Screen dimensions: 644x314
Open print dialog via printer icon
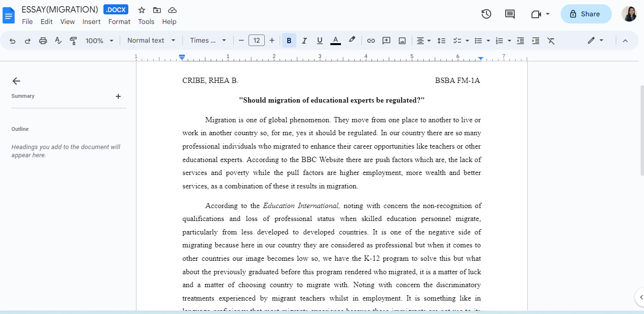click(x=43, y=40)
